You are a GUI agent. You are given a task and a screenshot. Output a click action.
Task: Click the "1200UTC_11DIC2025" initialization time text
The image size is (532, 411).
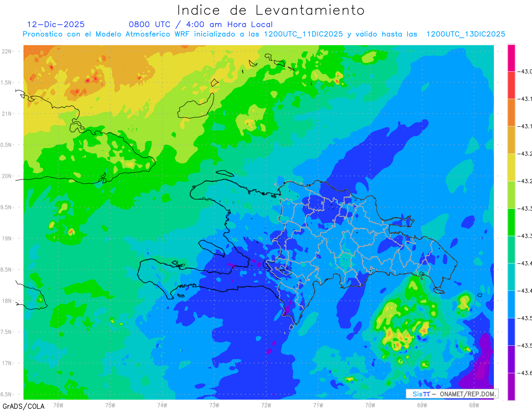point(303,34)
